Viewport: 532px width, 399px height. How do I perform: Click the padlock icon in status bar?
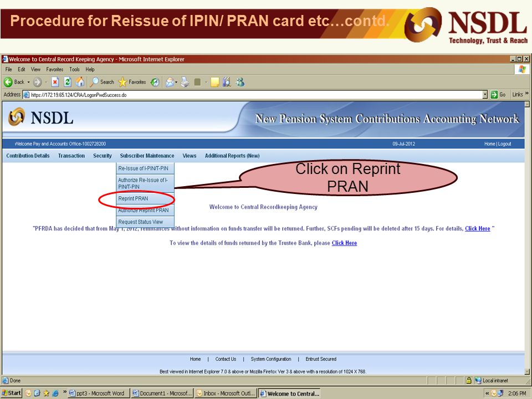(469, 380)
